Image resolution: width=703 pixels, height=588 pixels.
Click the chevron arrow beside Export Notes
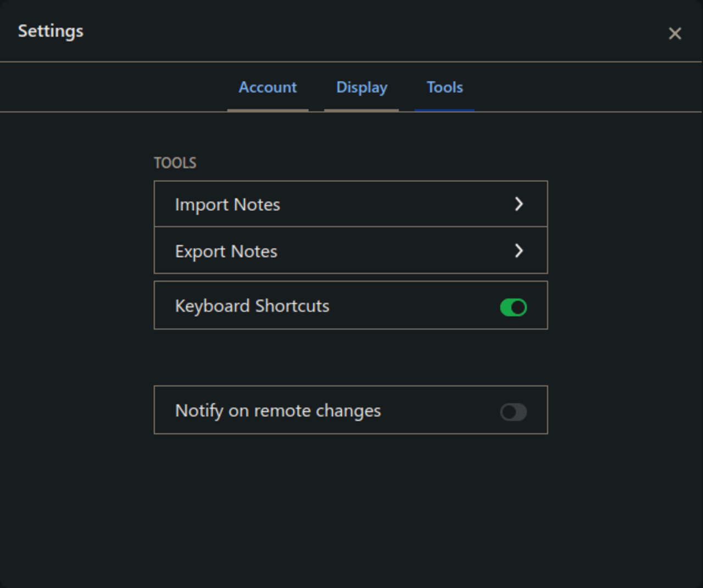pyautogui.click(x=518, y=251)
